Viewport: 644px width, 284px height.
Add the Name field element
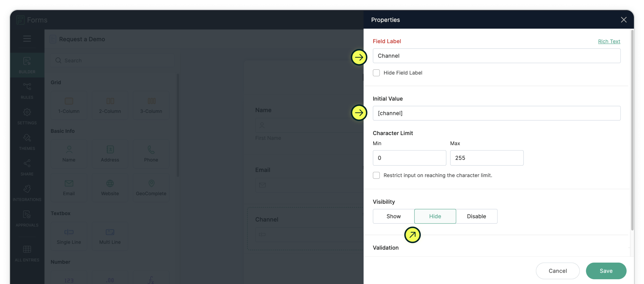(x=69, y=154)
